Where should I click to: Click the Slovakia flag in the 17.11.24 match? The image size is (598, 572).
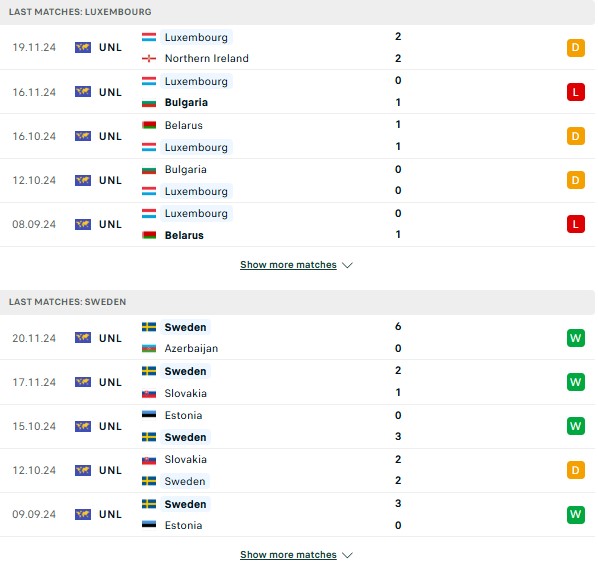pos(149,394)
